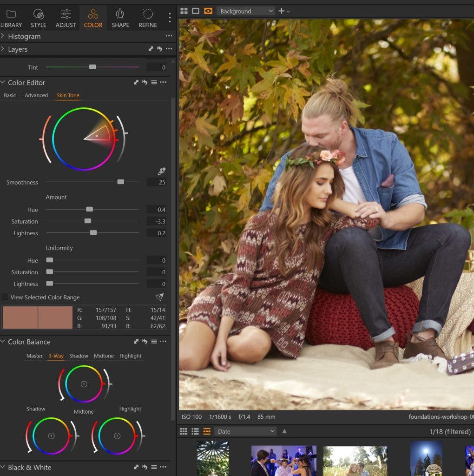The width and height of the screenshot is (474, 476).
Task: Click Amount Saturation slider handle
Action: coord(88,221)
